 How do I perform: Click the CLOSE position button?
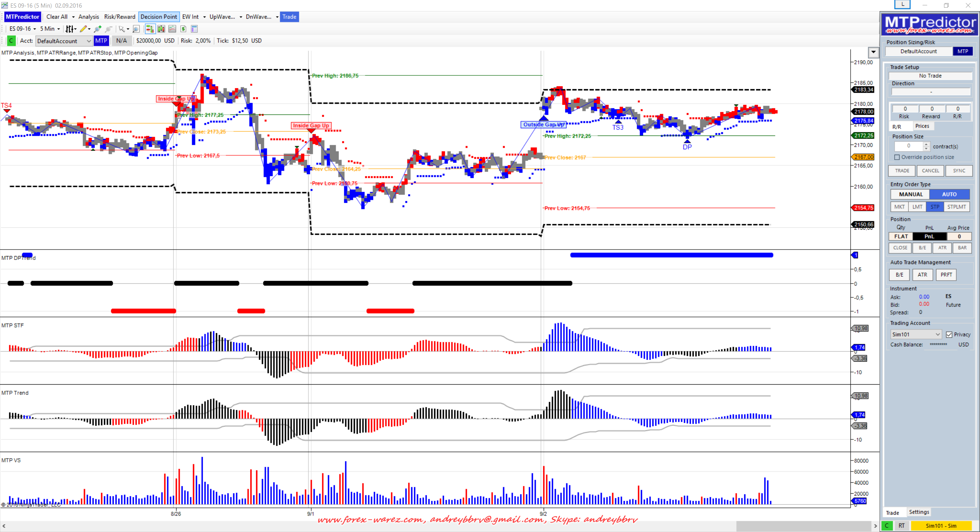(900, 248)
